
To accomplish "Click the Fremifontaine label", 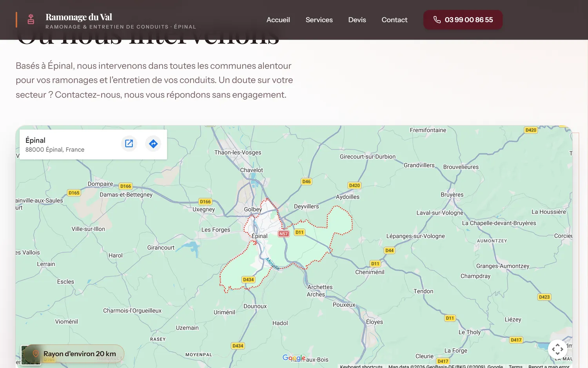I will (428, 130).
